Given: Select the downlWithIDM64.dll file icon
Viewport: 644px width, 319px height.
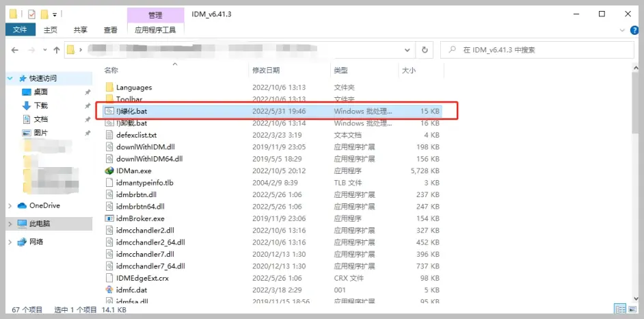Looking at the screenshot, I should click(x=109, y=159).
